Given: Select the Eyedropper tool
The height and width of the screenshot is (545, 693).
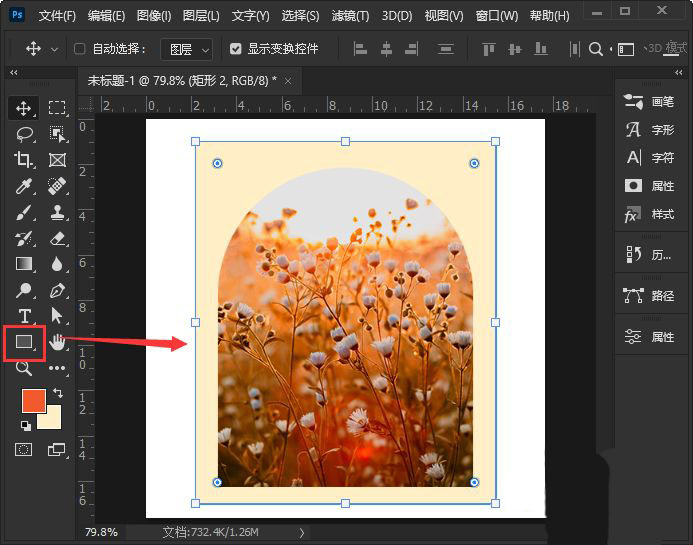Looking at the screenshot, I should [24, 186].
